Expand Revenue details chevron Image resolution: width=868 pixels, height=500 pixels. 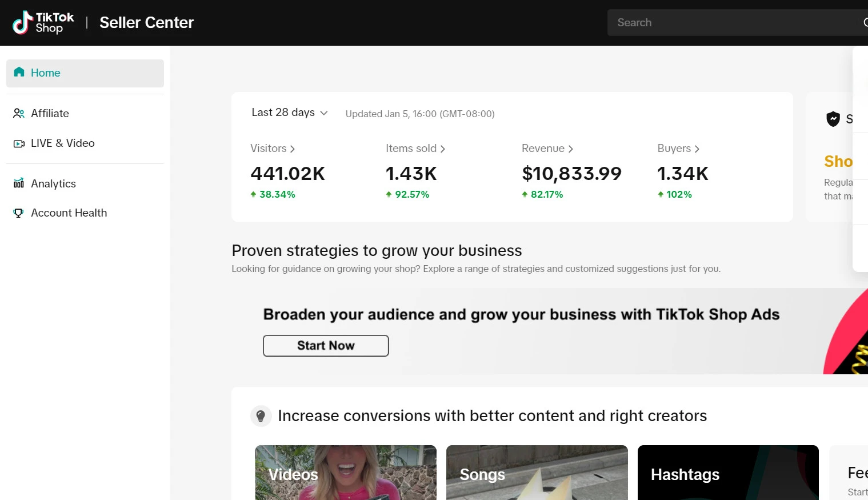click(x=570, y=149)
